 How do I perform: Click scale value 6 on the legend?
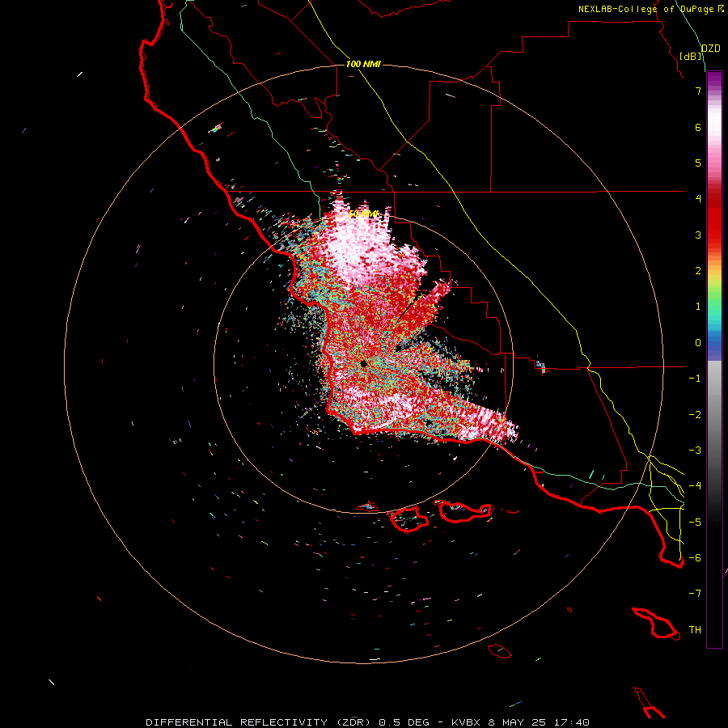[698, 127]
